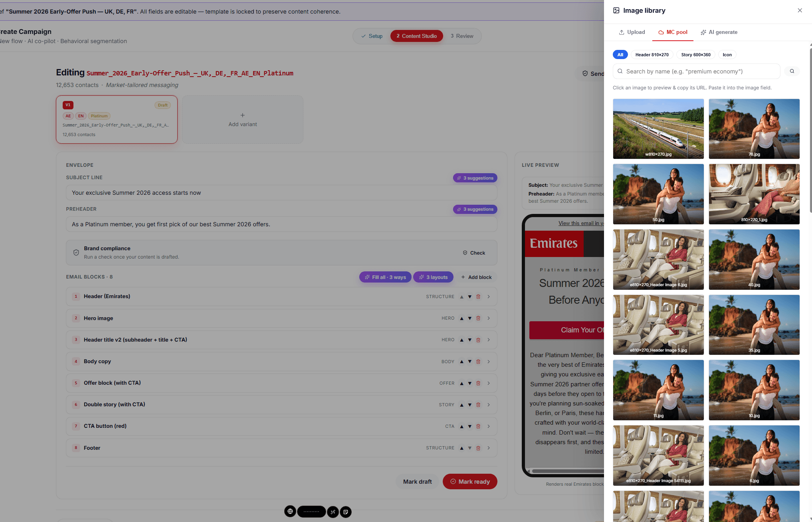Delete the Double story (with CTA) block
This screenshot has width=812, height=522.
pos(478,405)
